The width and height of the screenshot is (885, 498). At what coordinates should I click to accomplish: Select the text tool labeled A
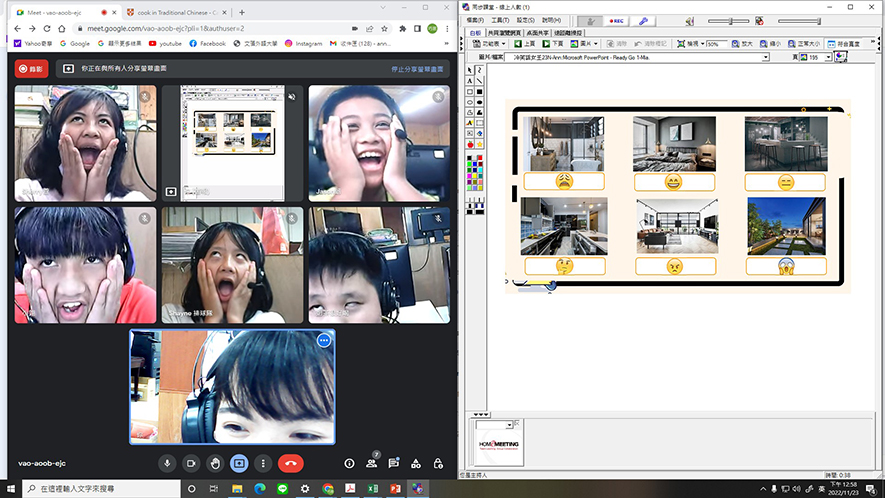[470, 82]
